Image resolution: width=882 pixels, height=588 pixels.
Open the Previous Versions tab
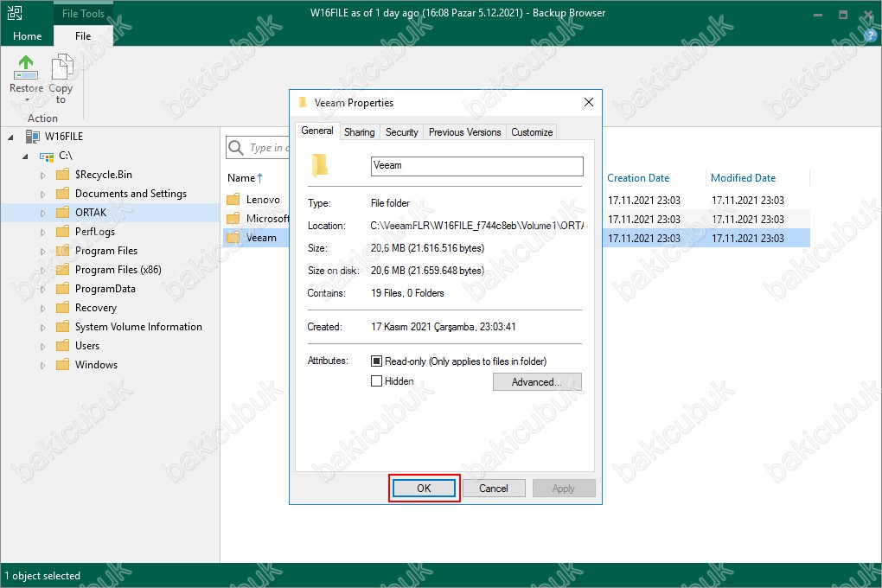[464, 131]
